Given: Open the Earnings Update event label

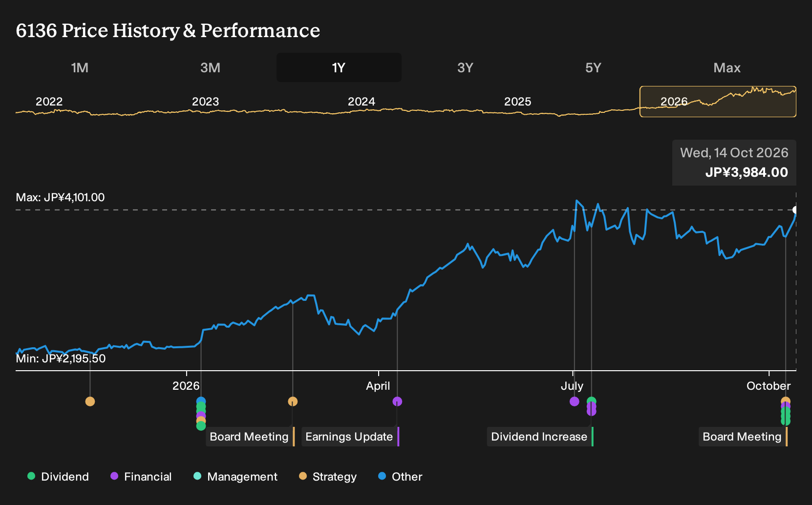Looking at the screenshot, I should coord(350,437).
